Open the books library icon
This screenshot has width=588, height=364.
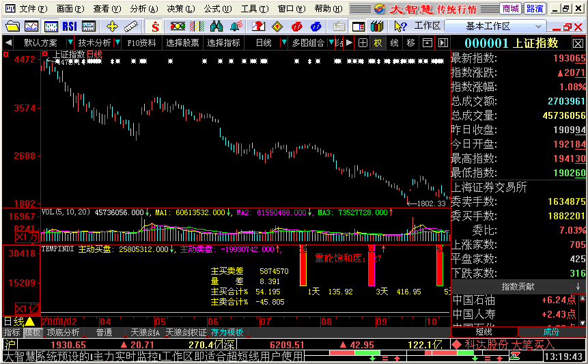point(377,26)
